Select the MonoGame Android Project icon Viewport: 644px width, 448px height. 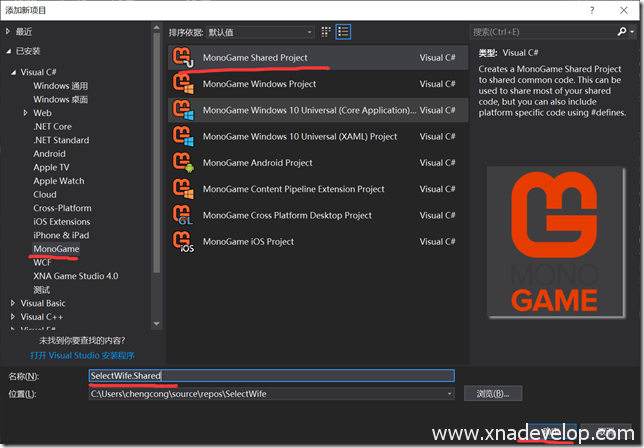point(184,162)
